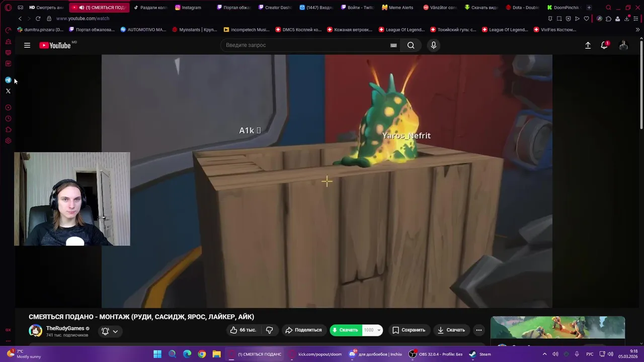Click into the Введите запрос search field

(x=305, y=45)
